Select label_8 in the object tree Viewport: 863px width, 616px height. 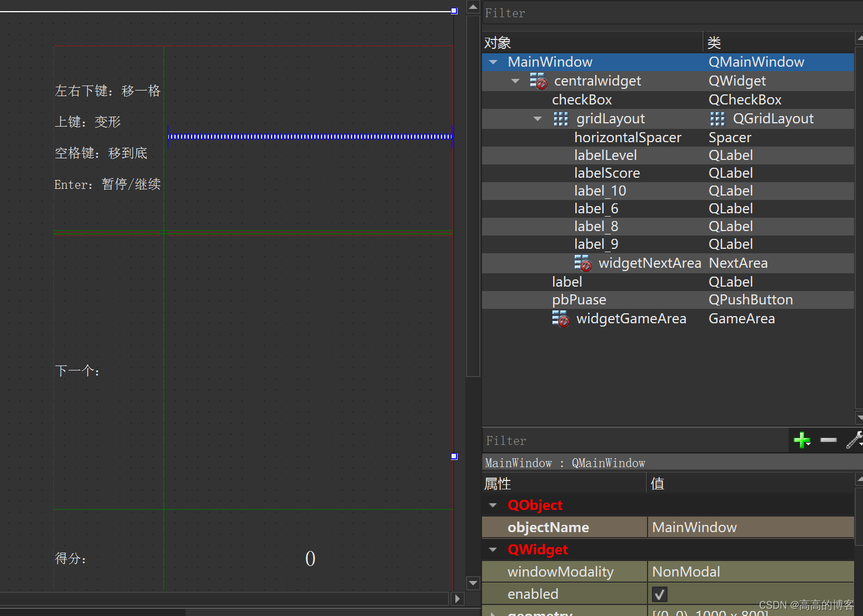coord(596,227)
